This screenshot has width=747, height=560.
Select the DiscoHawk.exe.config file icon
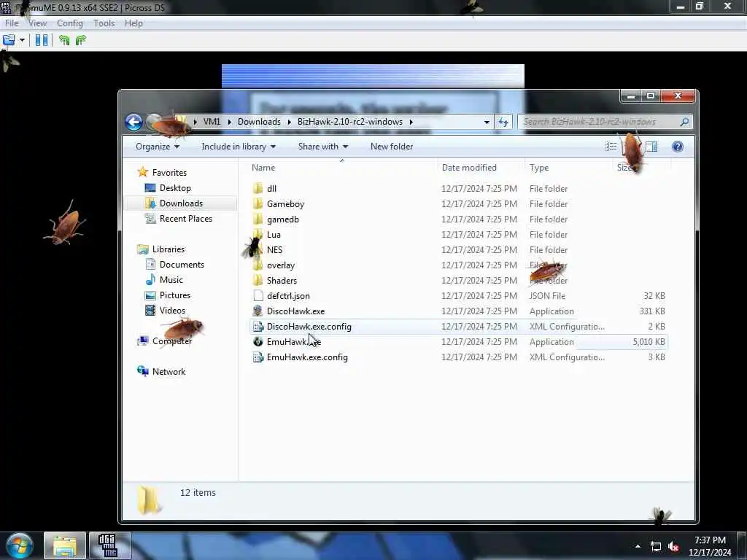click(x=258, y=326)
